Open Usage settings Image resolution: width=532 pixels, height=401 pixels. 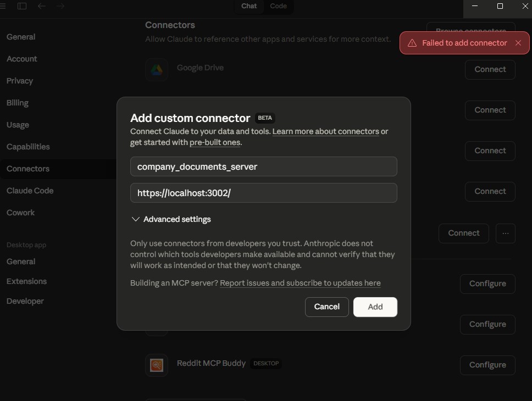point(18,125)
